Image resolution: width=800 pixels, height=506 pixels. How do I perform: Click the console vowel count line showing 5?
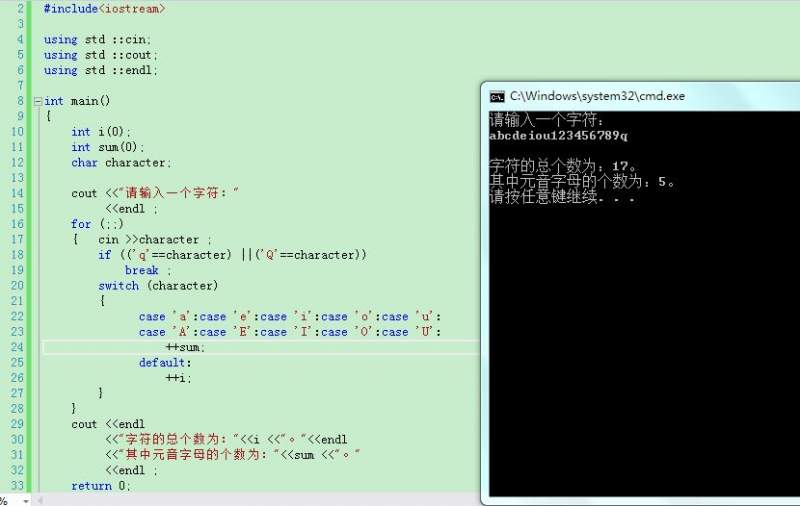coord(582,182)
